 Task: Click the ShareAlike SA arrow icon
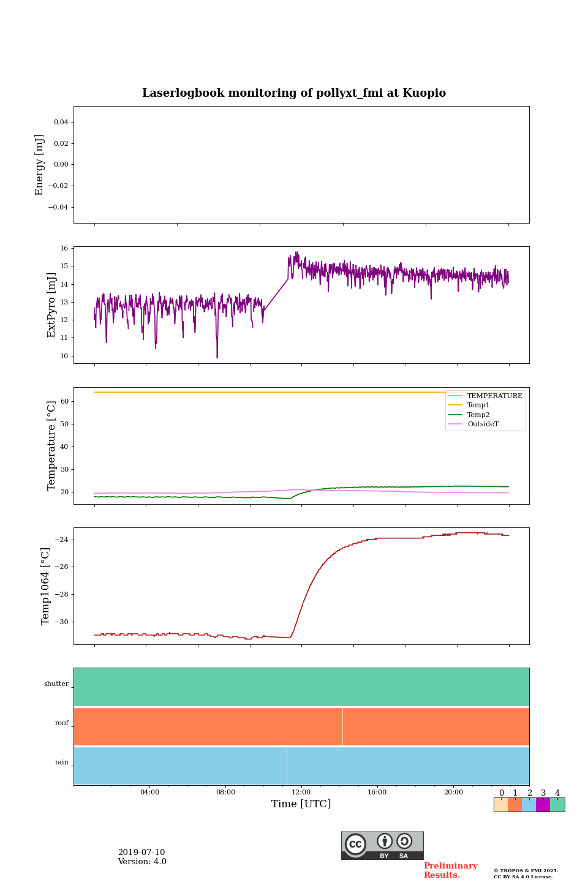pyautogui.click(x=404, y=841)
